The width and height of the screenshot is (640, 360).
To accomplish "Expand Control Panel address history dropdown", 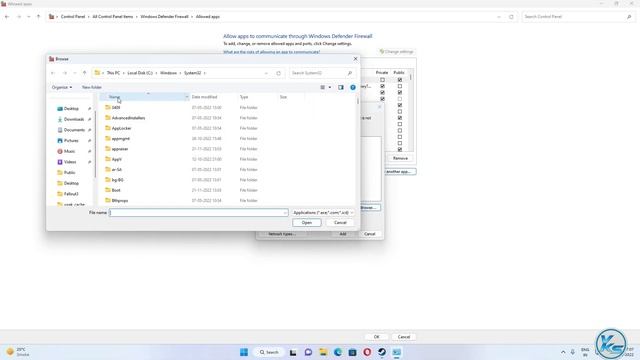I will (499, 17).
